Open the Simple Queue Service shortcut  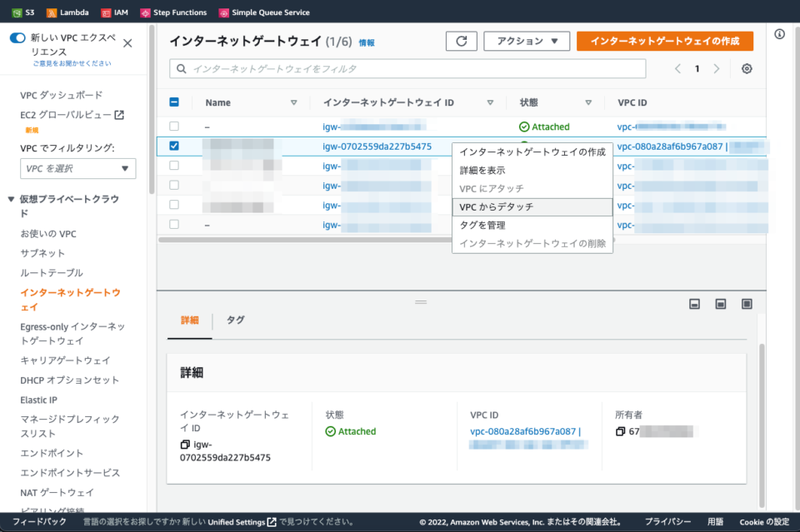(x=263, y=12)
